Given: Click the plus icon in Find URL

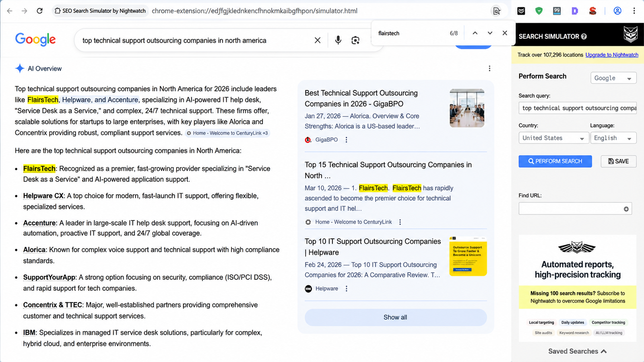Looking at the screenshot, I should [x=626, y=209].
